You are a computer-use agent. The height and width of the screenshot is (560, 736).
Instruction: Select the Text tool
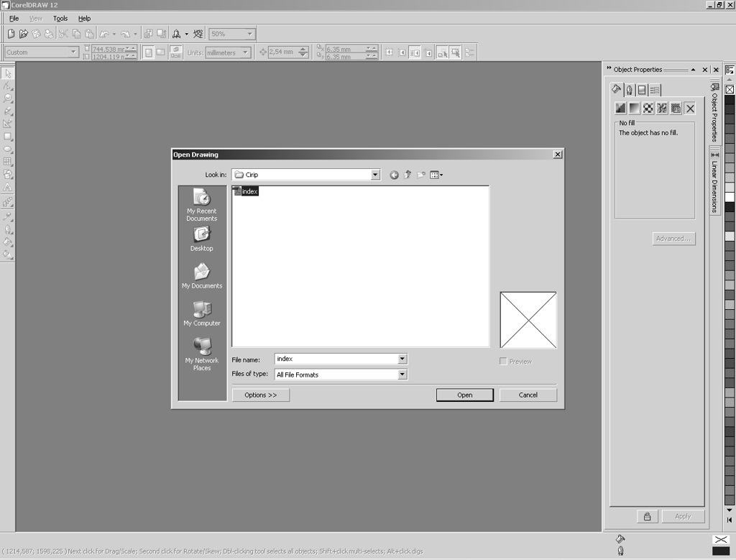pyautogui.click(x=7, y=188)
